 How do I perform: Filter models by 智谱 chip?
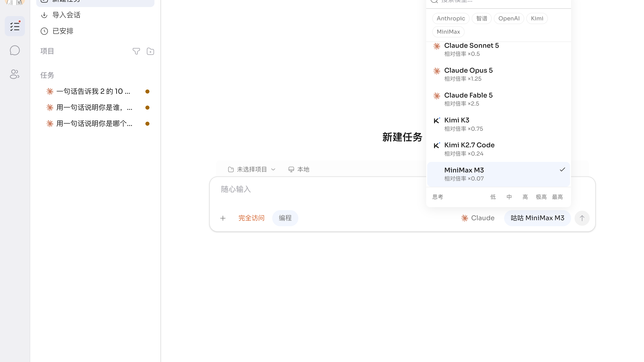[481, 19]
